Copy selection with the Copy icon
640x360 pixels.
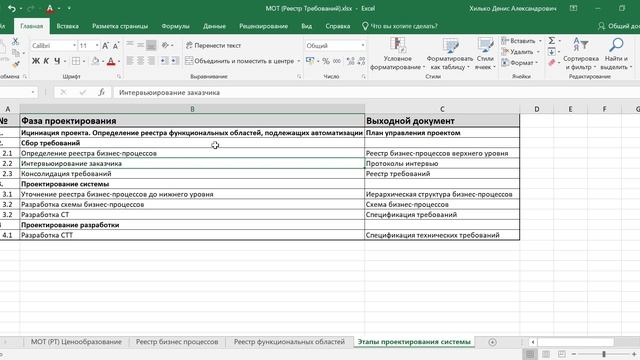(16, 53)
